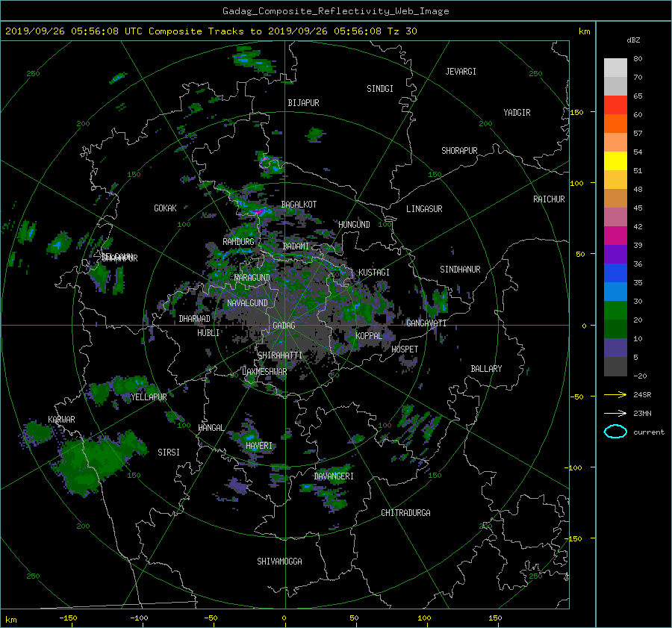Click the LAXMESHWAR city label

point(264,372)
